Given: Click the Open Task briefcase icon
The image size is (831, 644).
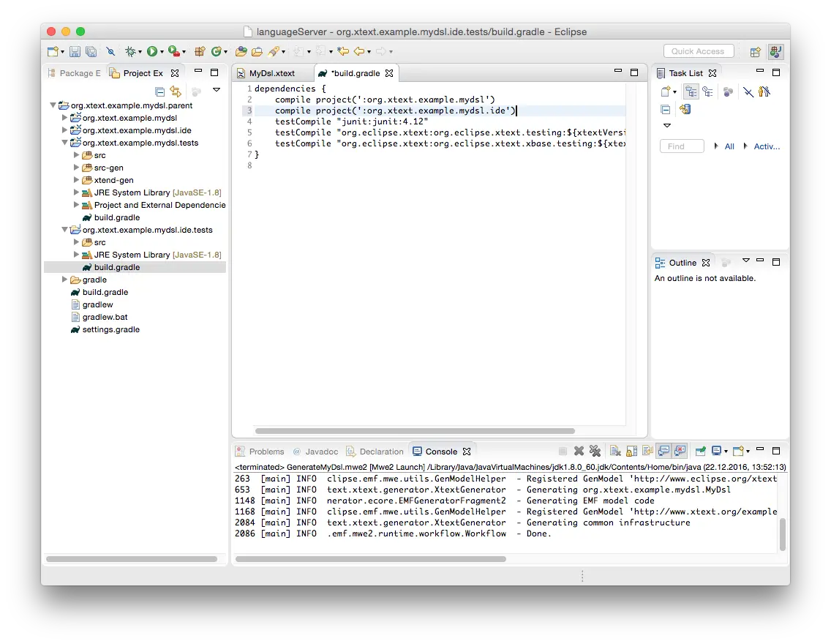Looking at the screenshot, I should (257, 51).
